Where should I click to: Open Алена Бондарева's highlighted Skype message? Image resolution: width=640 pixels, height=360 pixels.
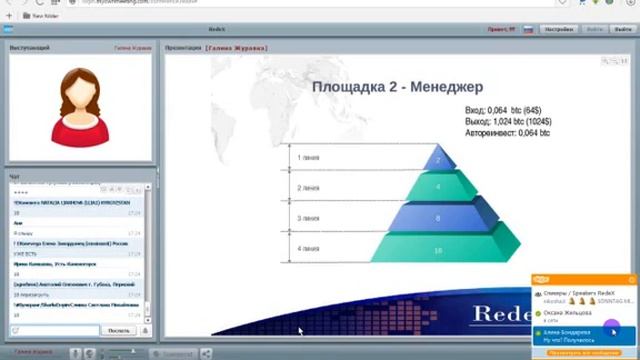tap(584, 336)
